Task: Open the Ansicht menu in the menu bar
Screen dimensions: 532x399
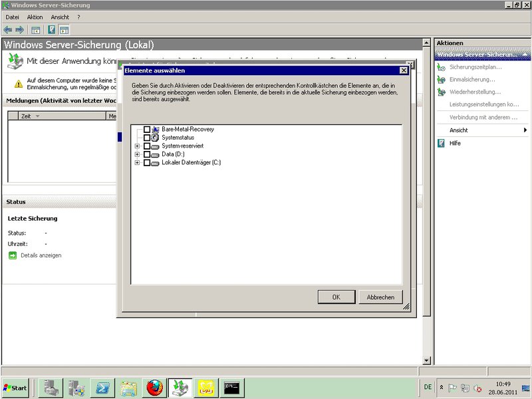Action: (x=60, y=17)
